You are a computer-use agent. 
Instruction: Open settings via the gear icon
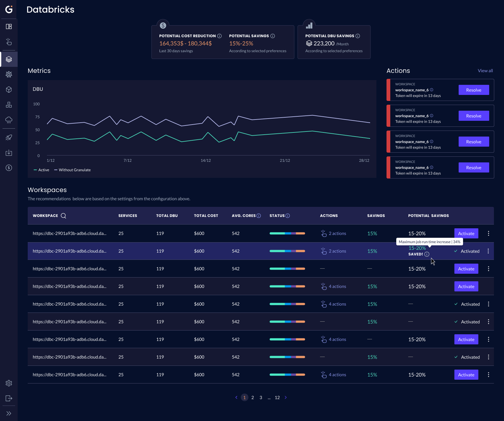[9, 383]
